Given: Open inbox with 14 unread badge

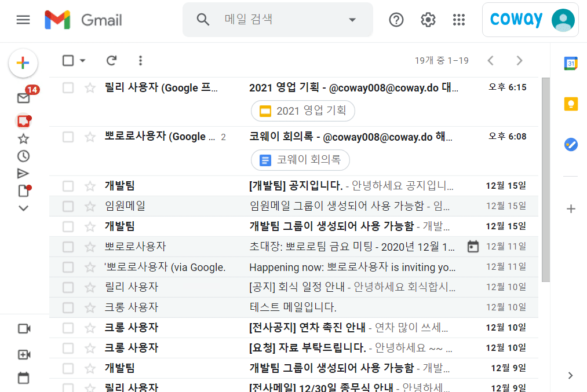Looking at the screenshot, I should (24, 98).
